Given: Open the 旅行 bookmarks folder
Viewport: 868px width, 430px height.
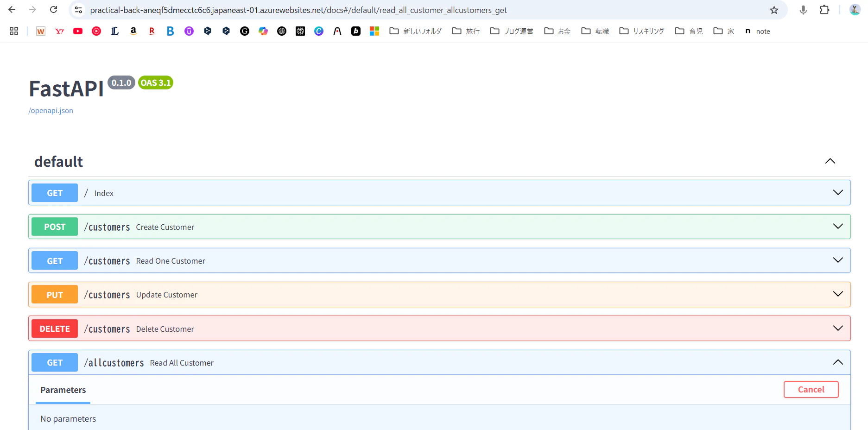Looking at the screenshot, I should (x=466, y=31).
